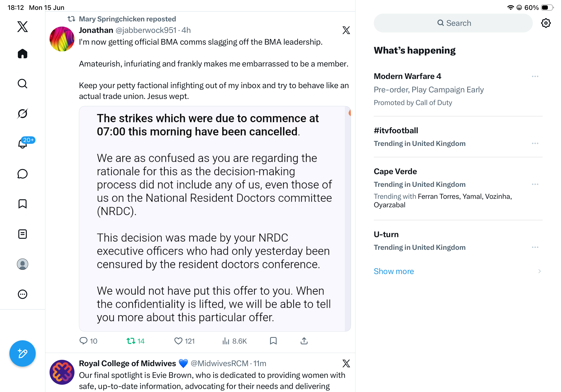Open the Lists icon in sidebar
561x392 pixels.
[x=23, y=234]
